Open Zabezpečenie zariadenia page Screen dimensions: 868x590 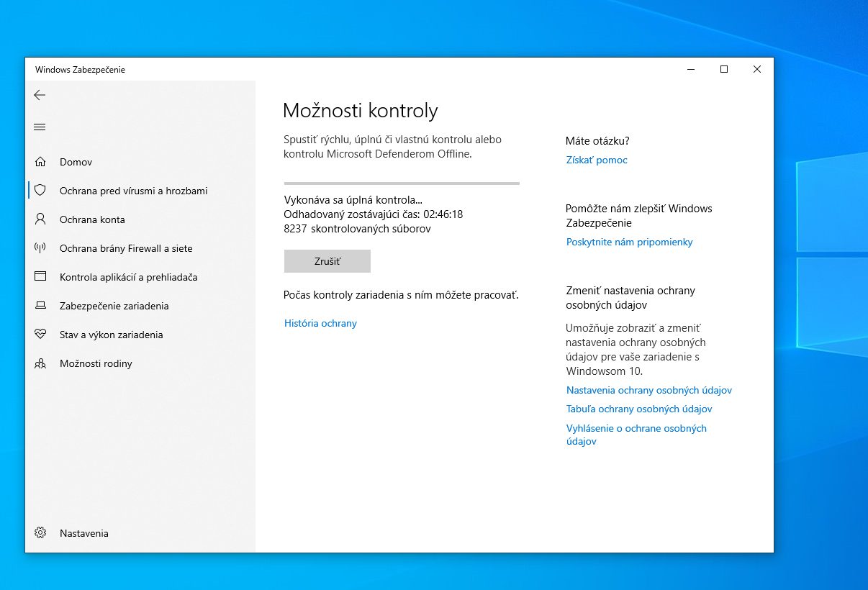click(140, 306)
